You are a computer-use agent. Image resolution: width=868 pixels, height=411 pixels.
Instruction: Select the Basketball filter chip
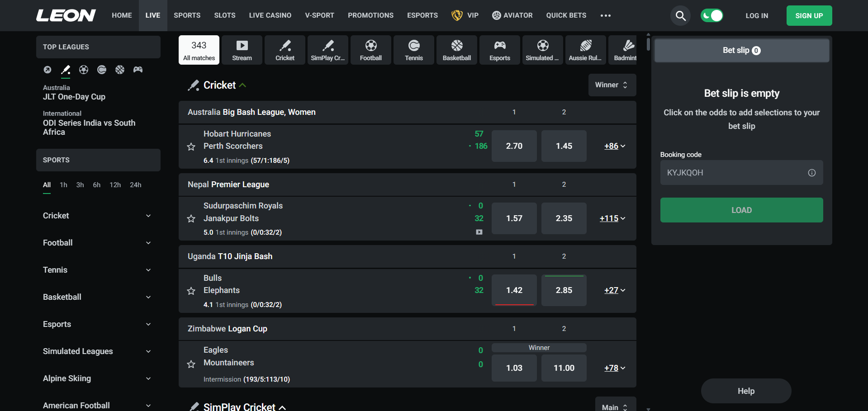(456, 50)
